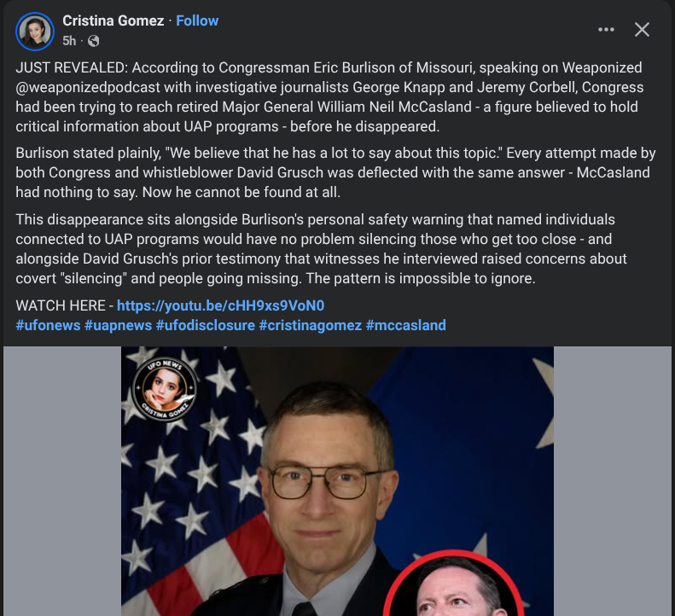Viewport: 675px width, 616px height.
Task: Click the UFO News Cristina Gomez badge
Action: [x=165, y=389]
